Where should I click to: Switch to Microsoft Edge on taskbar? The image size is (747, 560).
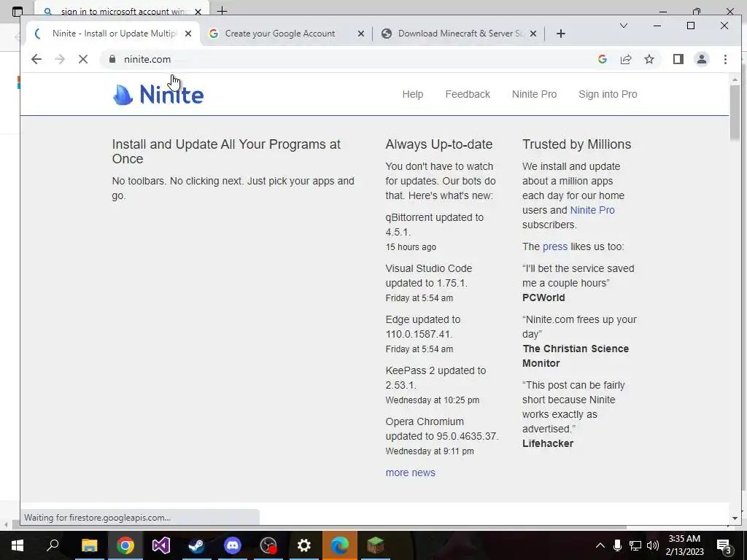340,545
